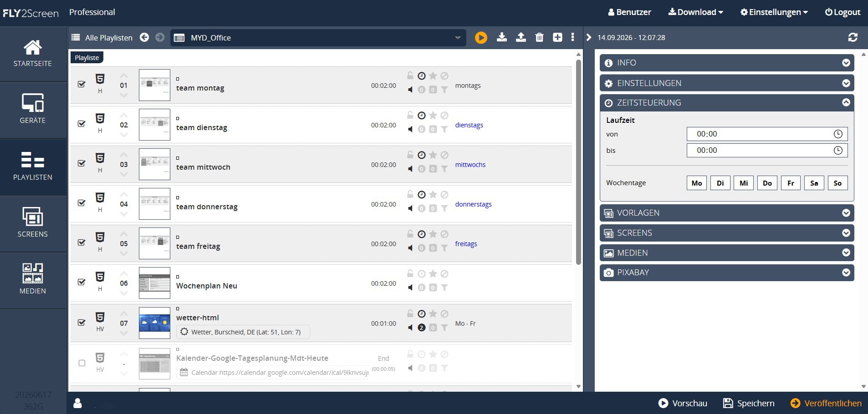The height and width of the screenshot is (414, 868).
Task: Open the three-dot more options menu
Action: tap(572, 37)
